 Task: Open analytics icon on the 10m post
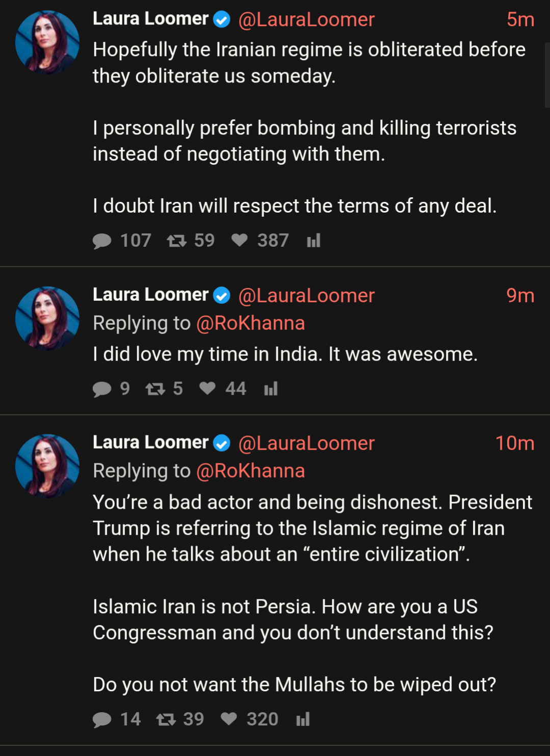pos(303,719)
